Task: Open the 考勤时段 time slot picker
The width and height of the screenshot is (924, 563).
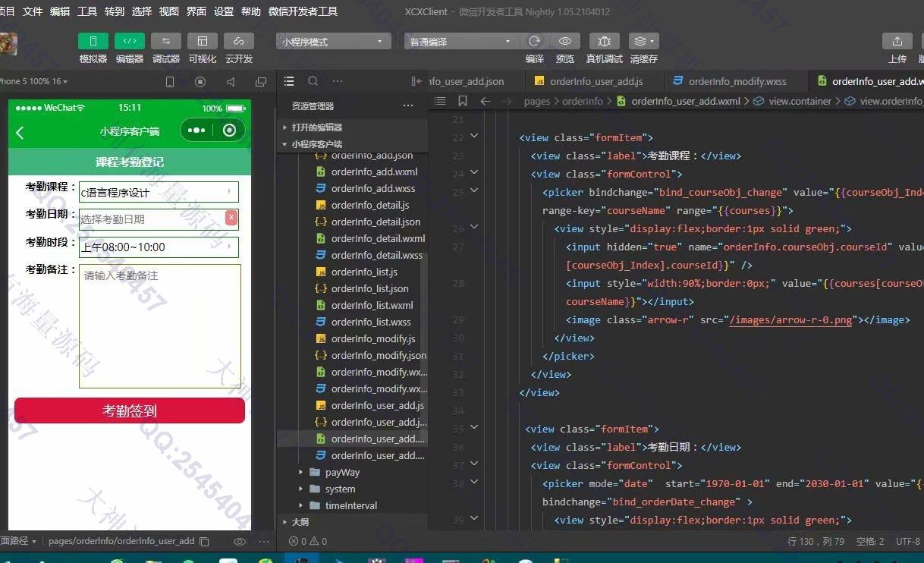Action: click(159, 247)
